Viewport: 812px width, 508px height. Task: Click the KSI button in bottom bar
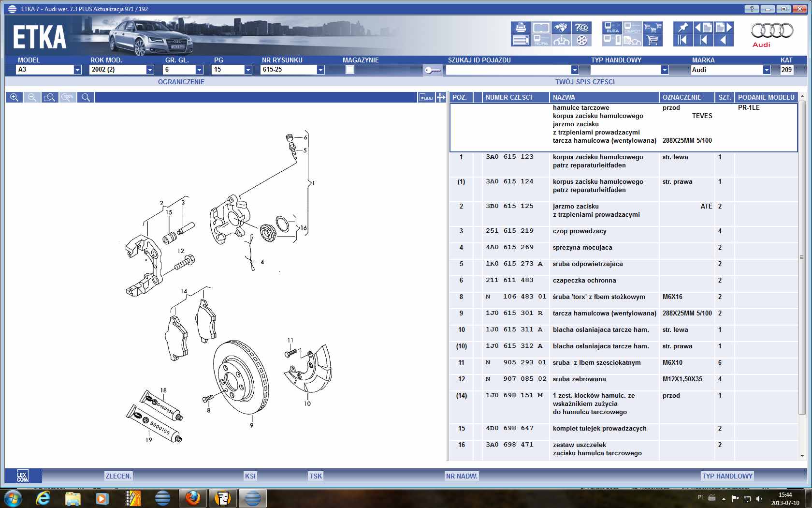pos(250,476)
